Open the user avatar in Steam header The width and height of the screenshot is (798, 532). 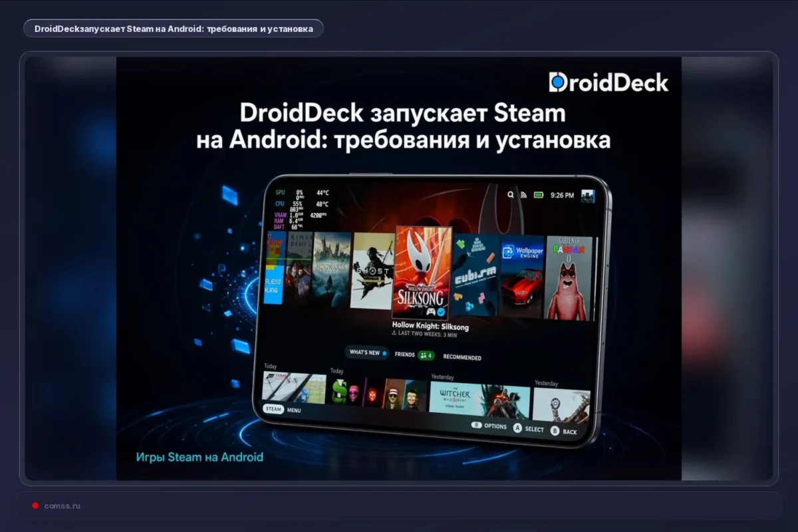tap(588, 196)
